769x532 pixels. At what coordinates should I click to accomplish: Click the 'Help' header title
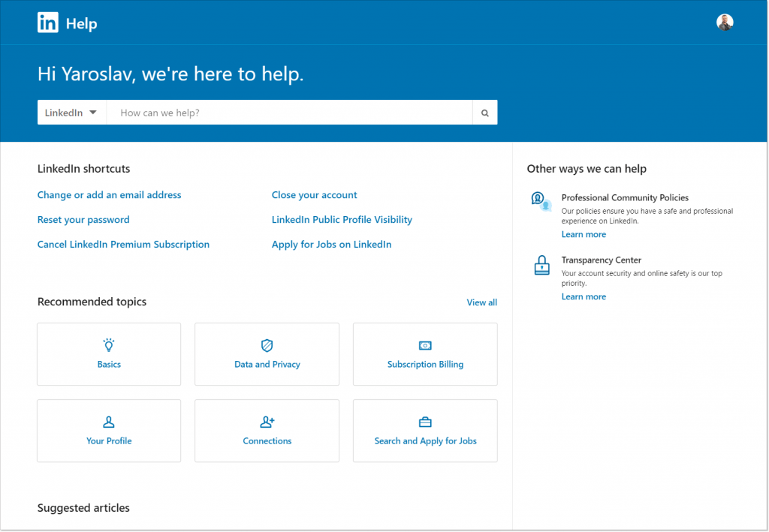81,23
